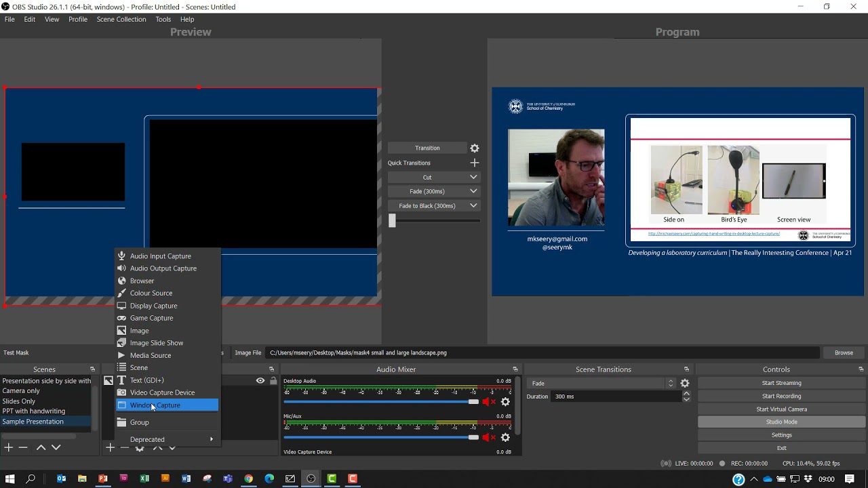
Task: Toggle the source lock icon
Action: (273, 381)
